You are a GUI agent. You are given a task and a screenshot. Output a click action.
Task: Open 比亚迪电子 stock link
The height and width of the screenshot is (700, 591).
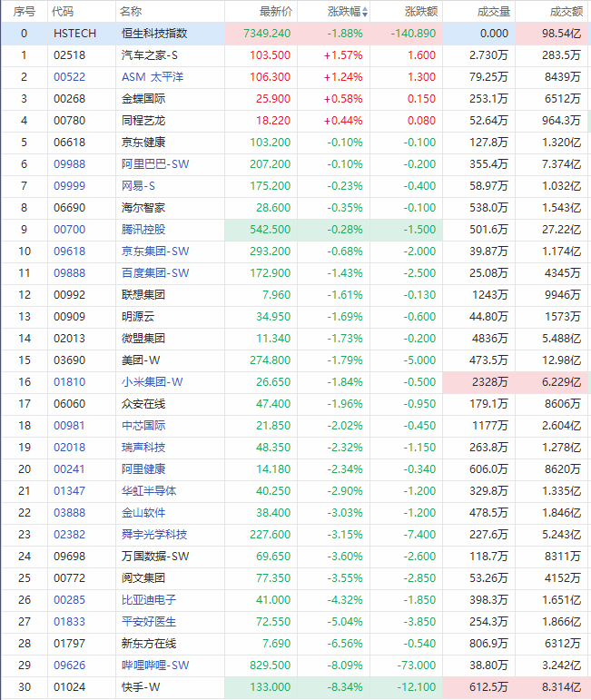pos(149,600)
